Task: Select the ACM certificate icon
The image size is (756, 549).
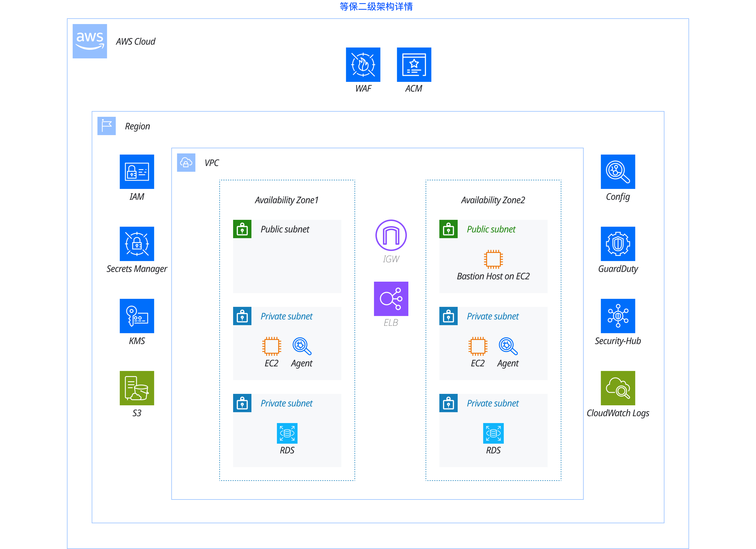Action: (414, 65)
